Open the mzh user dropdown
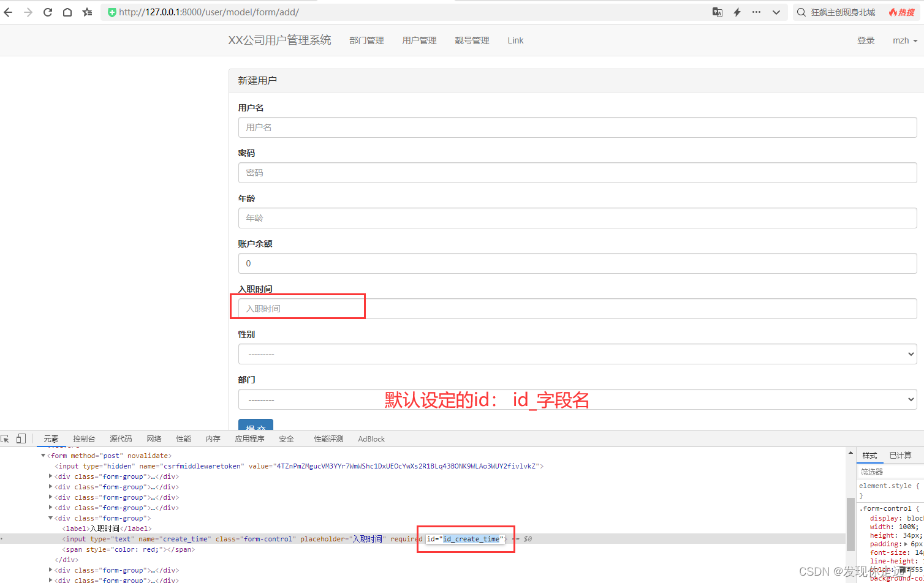Screen dimensions: 924x583 click(x=904, y=40)
